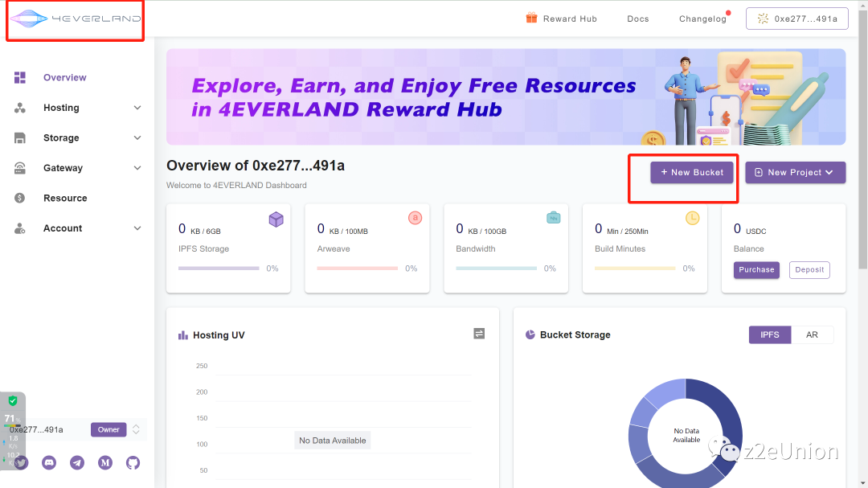Open Resource in the sidebar
This screenshot has width=868, height=488.
(65, 199)
